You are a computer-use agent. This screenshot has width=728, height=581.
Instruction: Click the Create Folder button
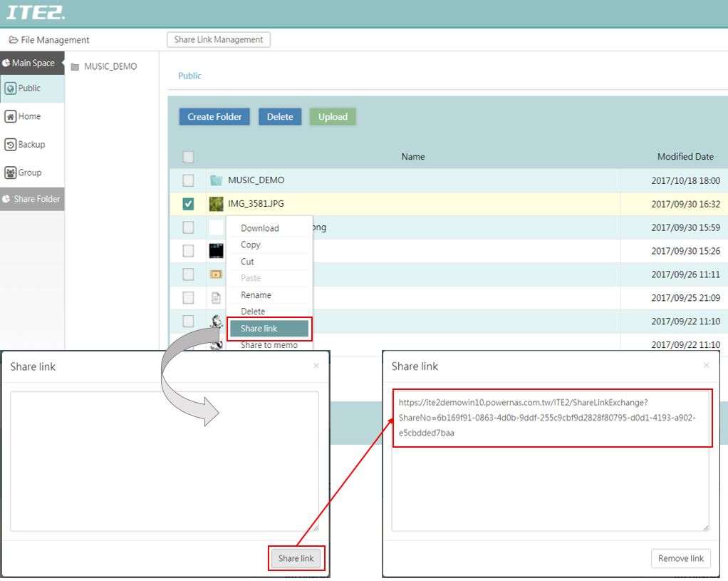214,117
